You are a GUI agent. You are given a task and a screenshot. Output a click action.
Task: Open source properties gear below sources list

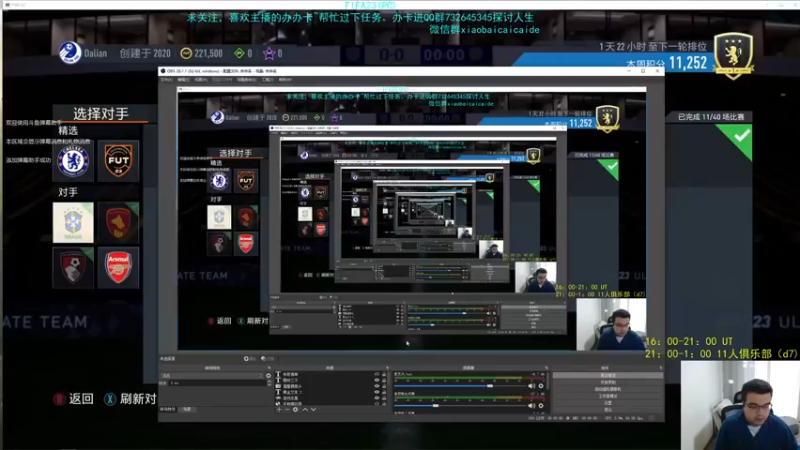click(x=295, y=409)
